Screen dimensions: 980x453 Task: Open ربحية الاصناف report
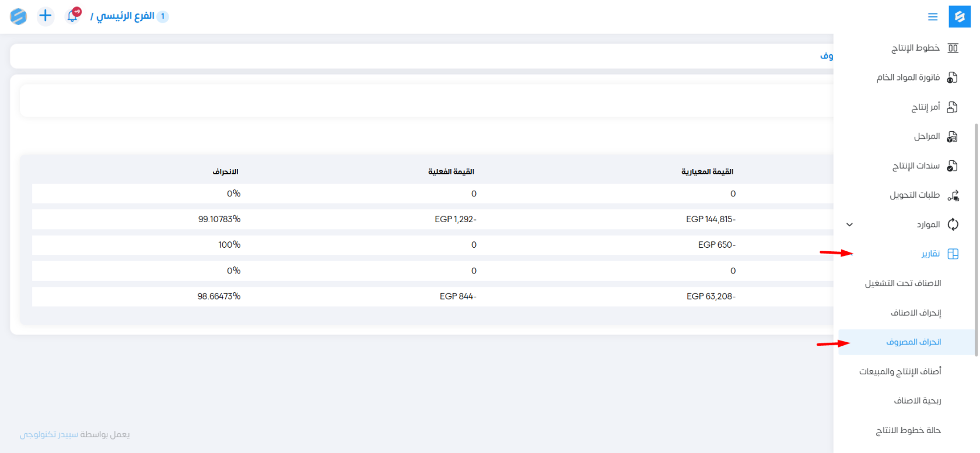point(918,401)
